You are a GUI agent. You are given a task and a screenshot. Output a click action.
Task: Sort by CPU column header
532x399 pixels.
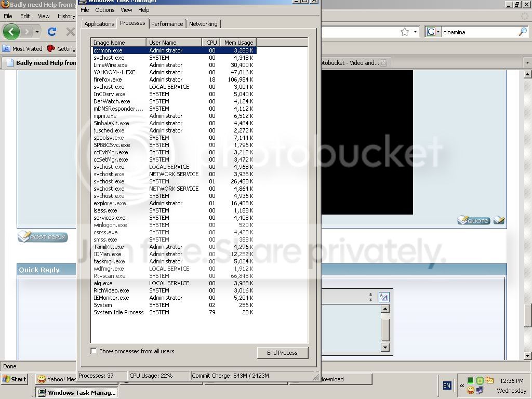coord(211,43)
